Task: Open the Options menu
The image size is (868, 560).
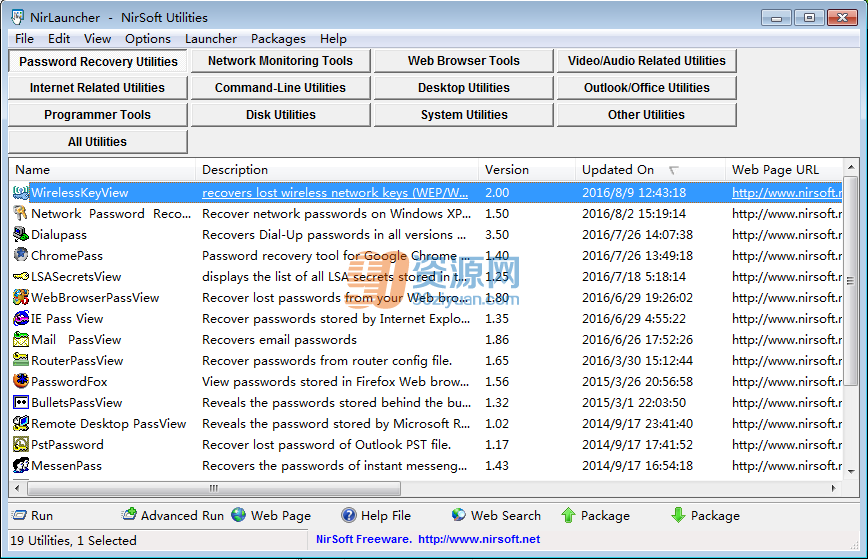Action: click(148, 39)
